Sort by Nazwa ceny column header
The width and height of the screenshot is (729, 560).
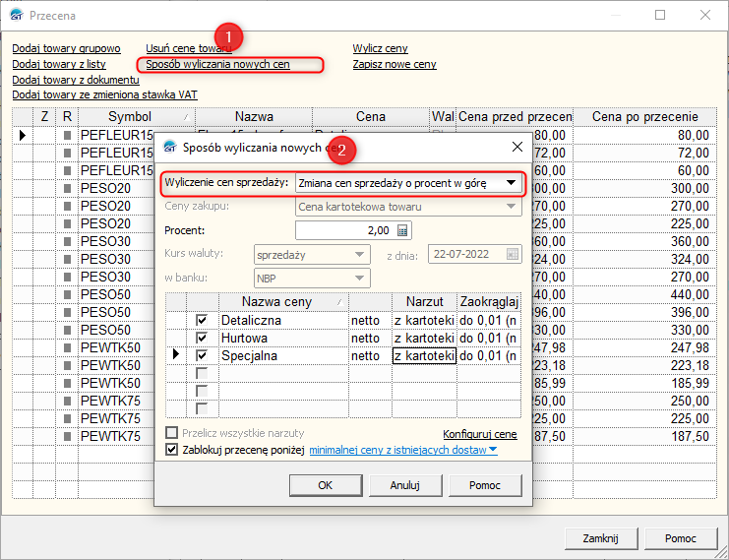pos(283,302)
